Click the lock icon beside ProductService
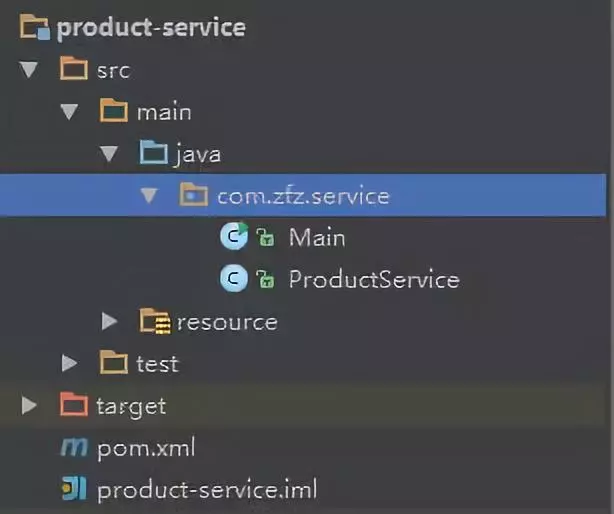The image size is (614, 514). pyautogui.click(x=265, y=279)
